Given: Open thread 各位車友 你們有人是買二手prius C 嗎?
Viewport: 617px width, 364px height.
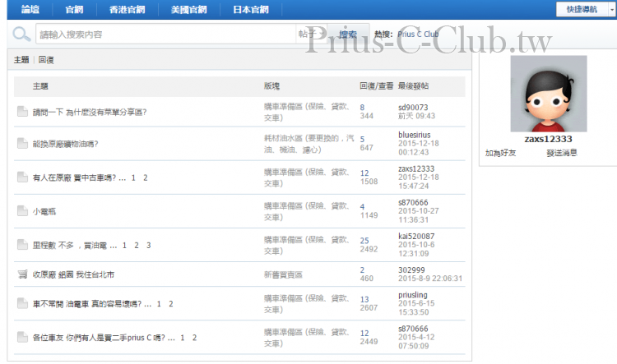Looking at the screenshot, I should coord(99,338).
